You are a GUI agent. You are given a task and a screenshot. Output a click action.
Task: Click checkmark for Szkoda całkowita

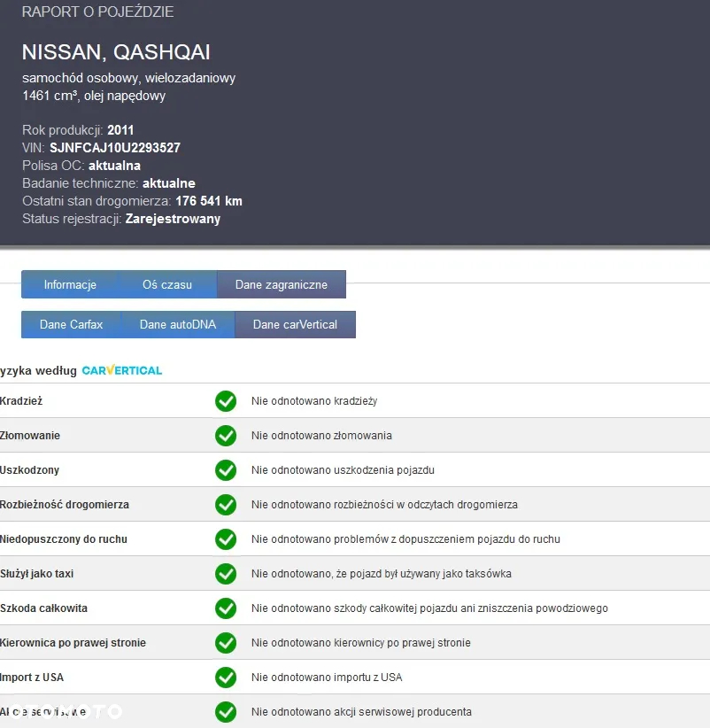226,608
